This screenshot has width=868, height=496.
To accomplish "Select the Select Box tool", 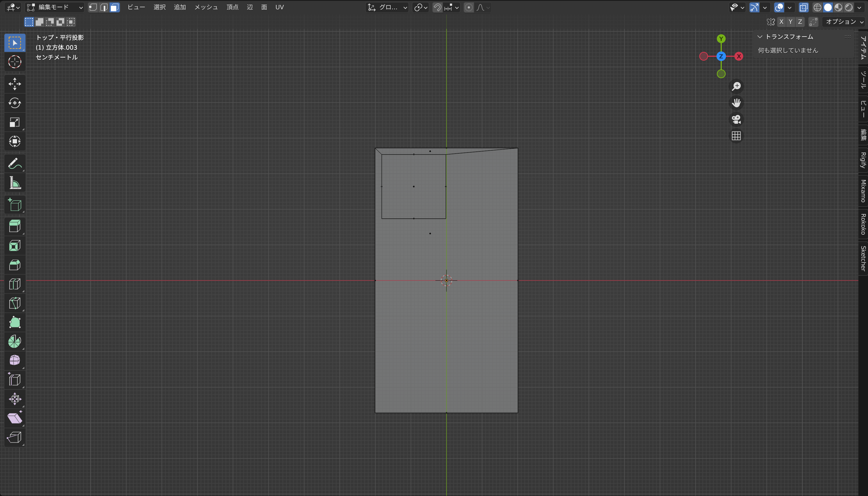I will 15,43.
